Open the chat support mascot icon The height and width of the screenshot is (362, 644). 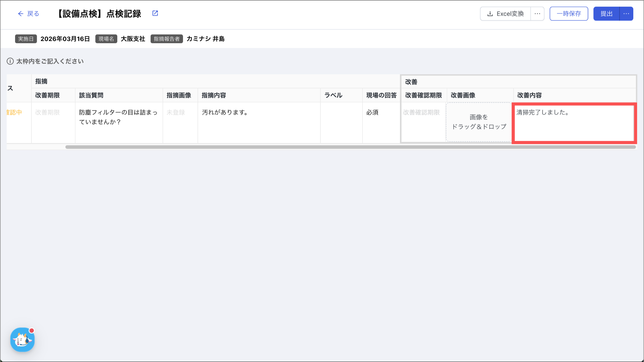tap(22, 340)
